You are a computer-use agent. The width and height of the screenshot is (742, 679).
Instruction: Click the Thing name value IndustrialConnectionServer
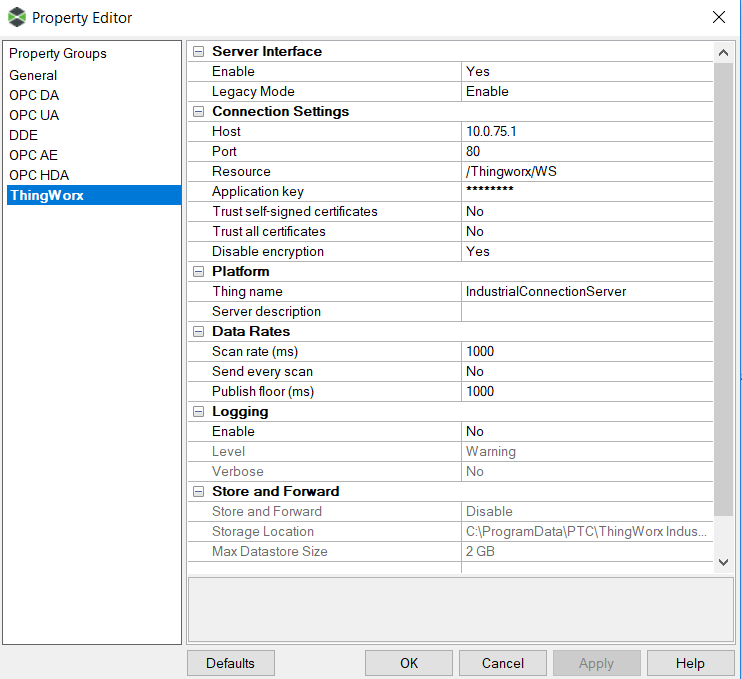click(587, 291)
